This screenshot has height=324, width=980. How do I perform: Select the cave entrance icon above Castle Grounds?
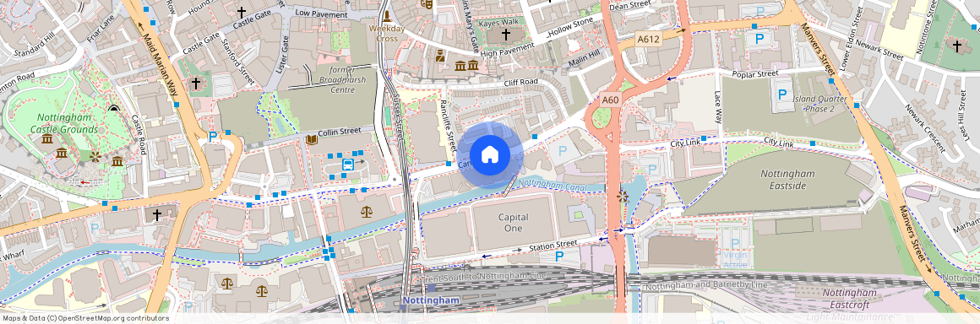(113, 109)
